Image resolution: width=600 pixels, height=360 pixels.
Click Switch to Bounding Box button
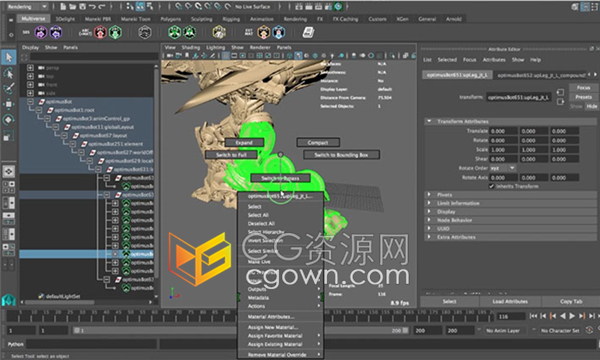341,155
